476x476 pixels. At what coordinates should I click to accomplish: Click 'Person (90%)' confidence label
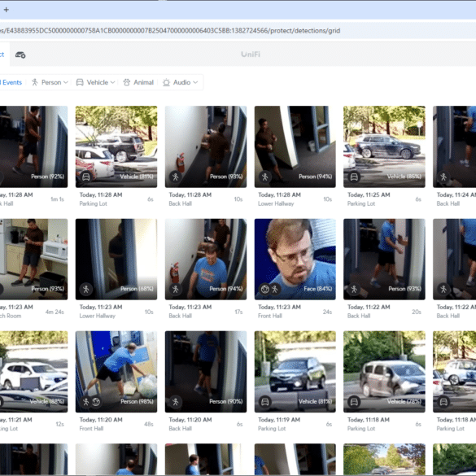226,402
